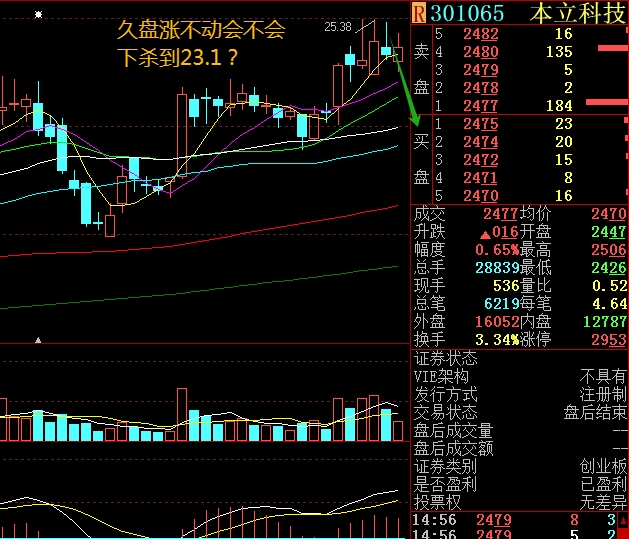Click the white star marker on chart
This screenshot has width=629, height=539.
38,15
